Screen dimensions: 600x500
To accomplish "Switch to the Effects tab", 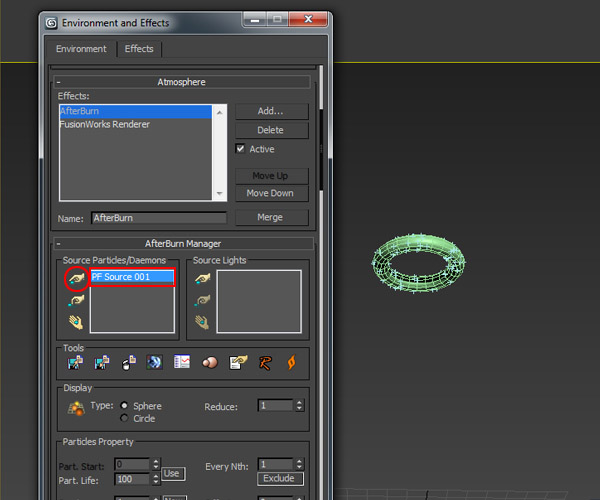I will coord(139,49).
